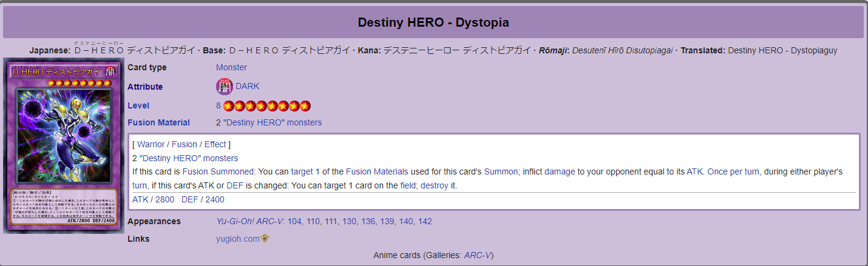868x266 pixels.
Task: Visit the yugioh.com link
Action: (237, 239)
